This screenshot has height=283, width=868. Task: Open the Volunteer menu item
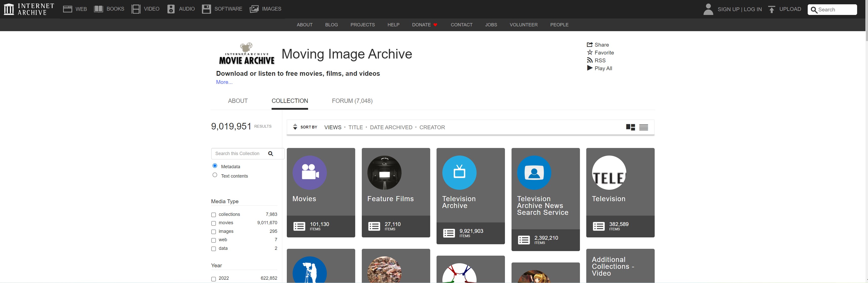pos(524,25)
